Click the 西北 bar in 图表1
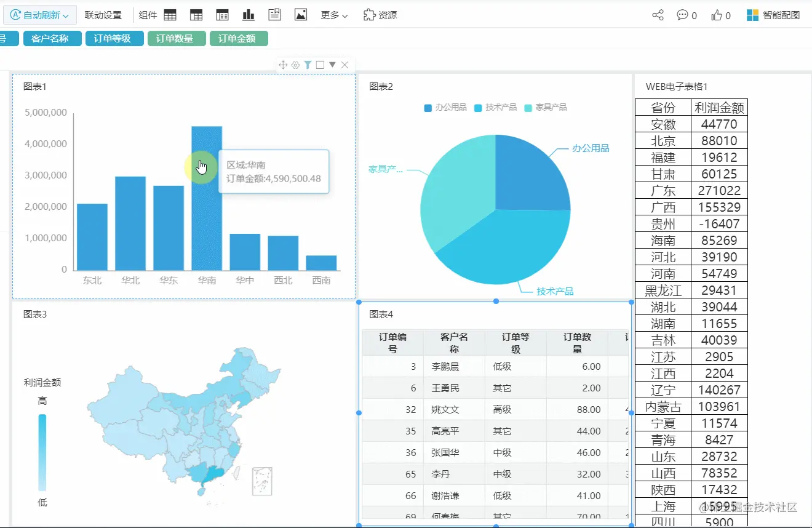 (283, 253)
